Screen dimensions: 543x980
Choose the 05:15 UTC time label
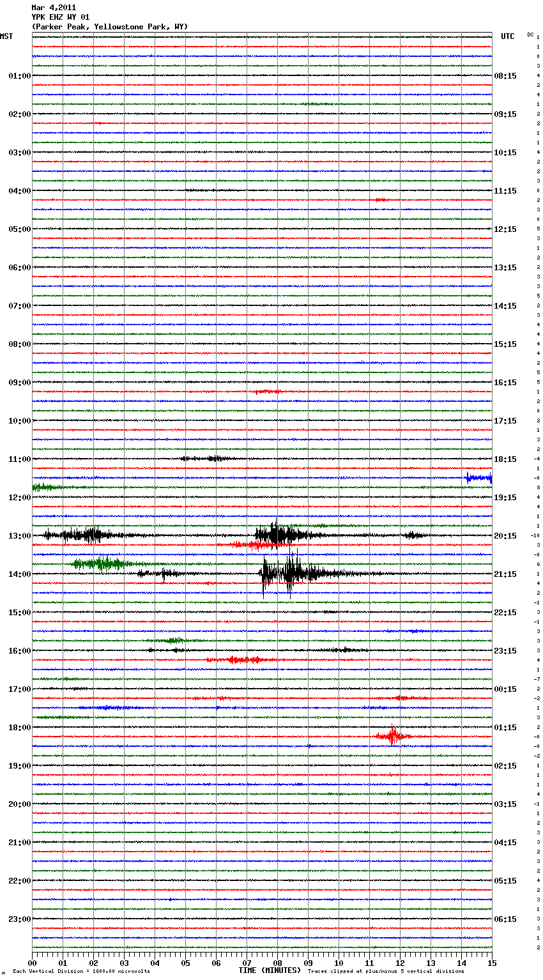click(505, 881)
